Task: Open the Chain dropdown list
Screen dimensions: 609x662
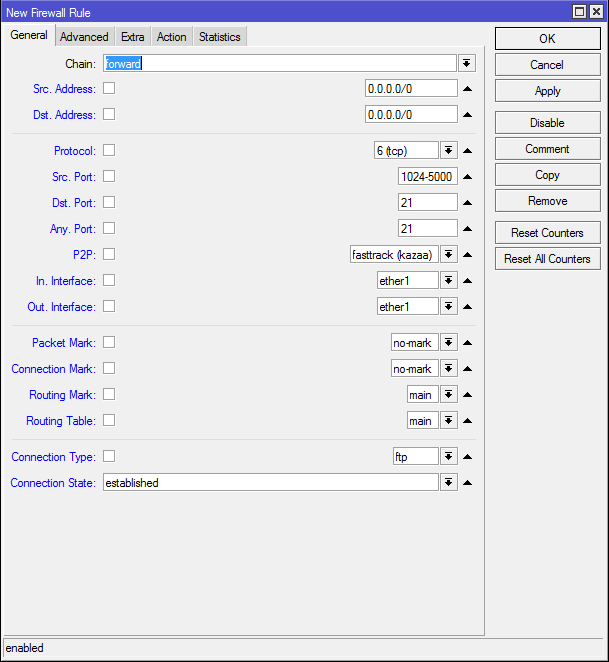Action: point(467,63)
